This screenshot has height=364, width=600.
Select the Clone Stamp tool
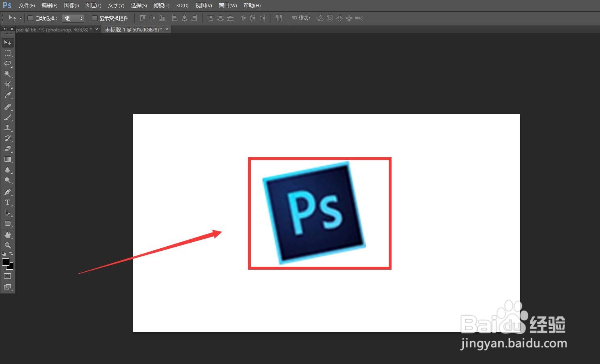point(8,128)
